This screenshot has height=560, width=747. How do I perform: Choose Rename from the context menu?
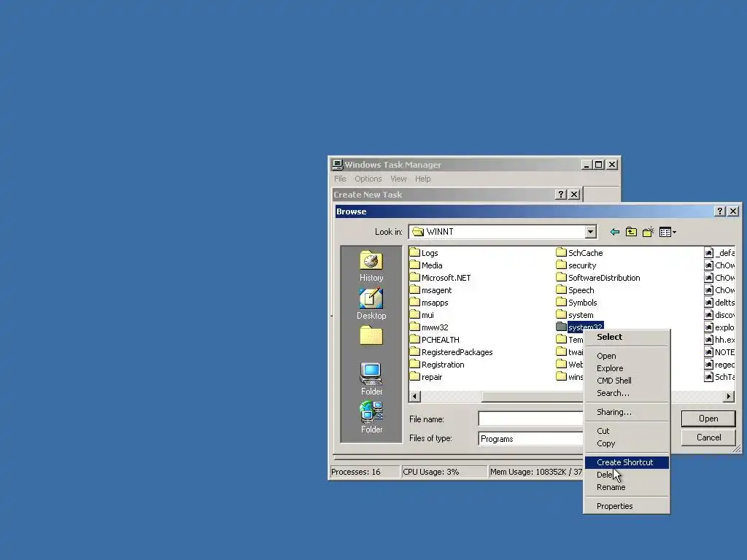point(627,487)
